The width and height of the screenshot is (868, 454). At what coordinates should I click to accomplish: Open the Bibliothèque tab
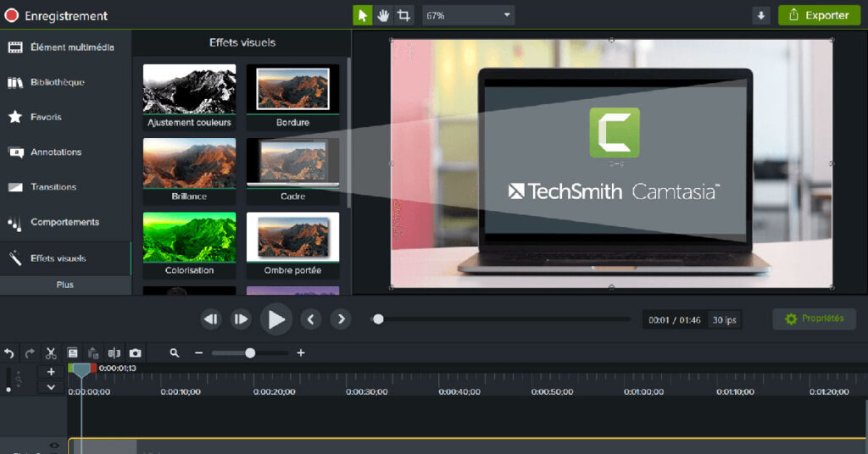[65, 82]
